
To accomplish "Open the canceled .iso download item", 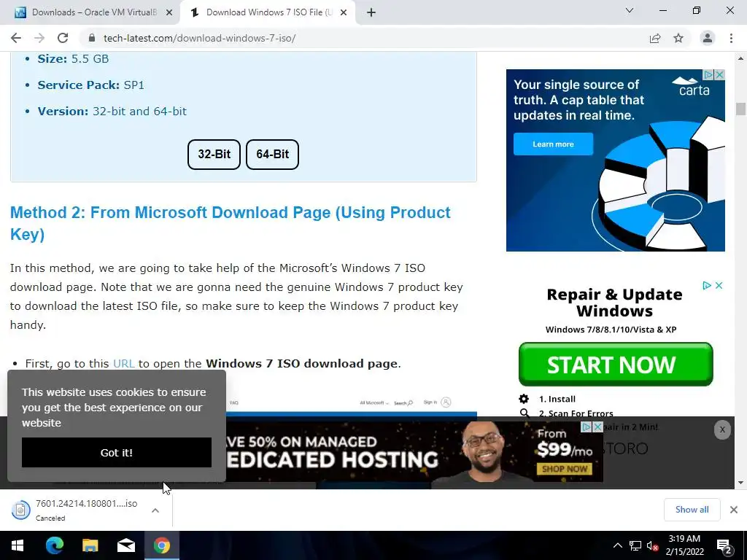I will 75,510.
